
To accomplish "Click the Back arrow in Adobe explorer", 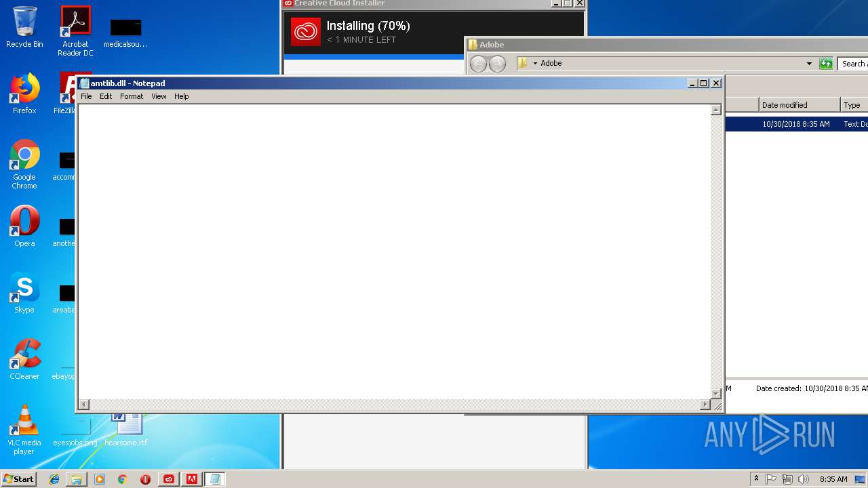I will coord(479,64).
